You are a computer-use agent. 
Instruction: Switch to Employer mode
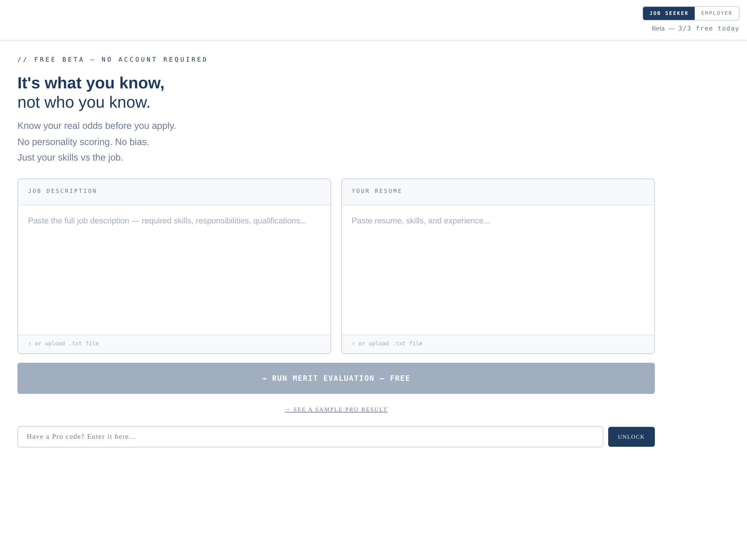point(716,13)
